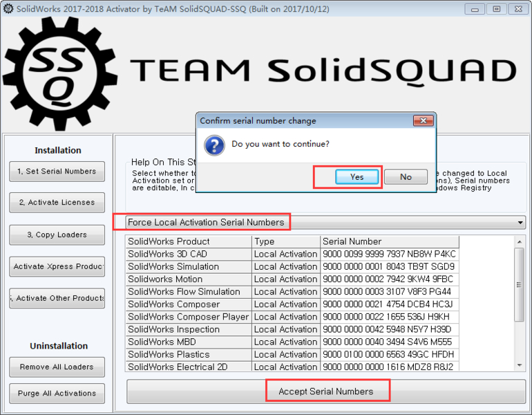Select the SolidWorks 3D CAD row

point(292,254)
